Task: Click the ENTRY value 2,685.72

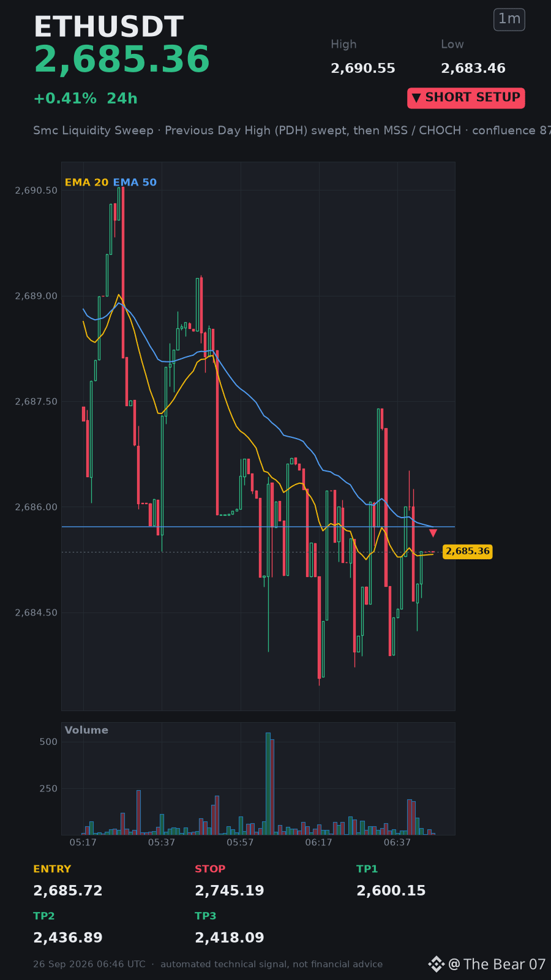Action: (68, 891)
